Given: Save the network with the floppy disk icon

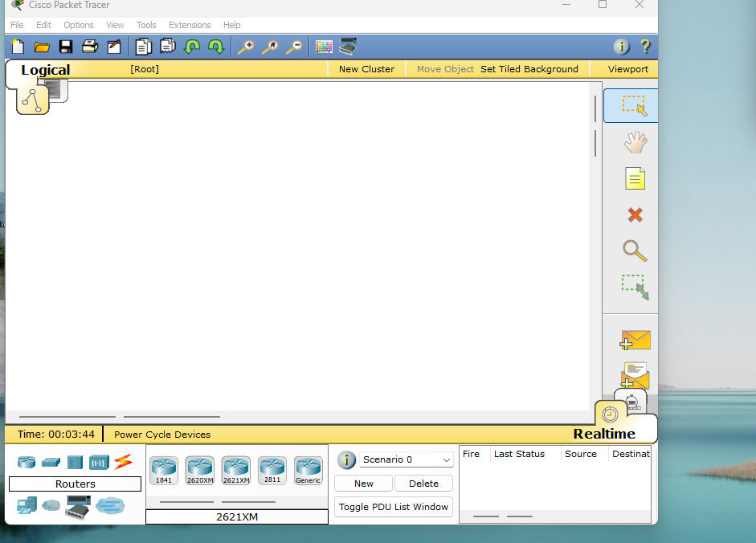Looking at the screenshot, I should [66, 47].
